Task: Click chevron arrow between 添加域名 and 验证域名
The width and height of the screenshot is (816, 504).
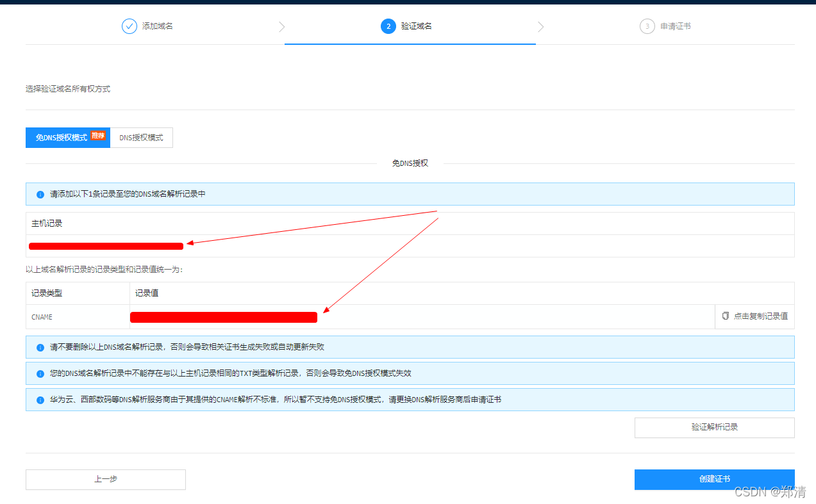Action: coord(282,27)
